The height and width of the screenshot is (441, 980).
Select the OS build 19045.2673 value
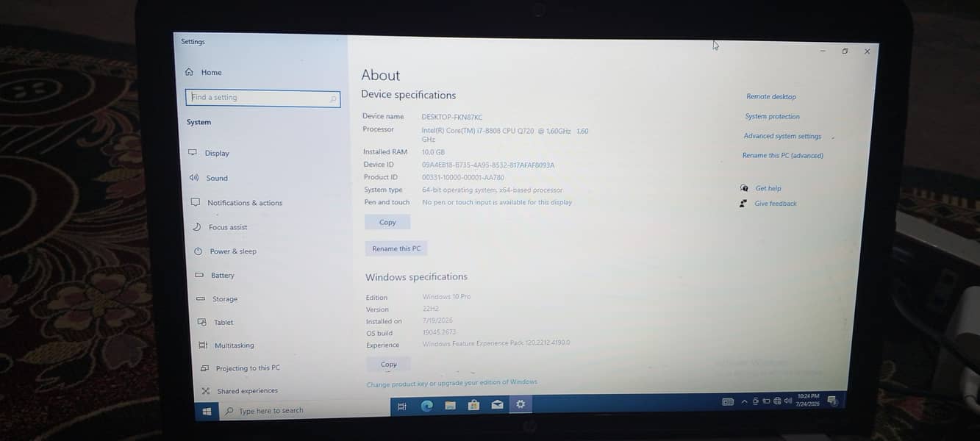(440, 332)
